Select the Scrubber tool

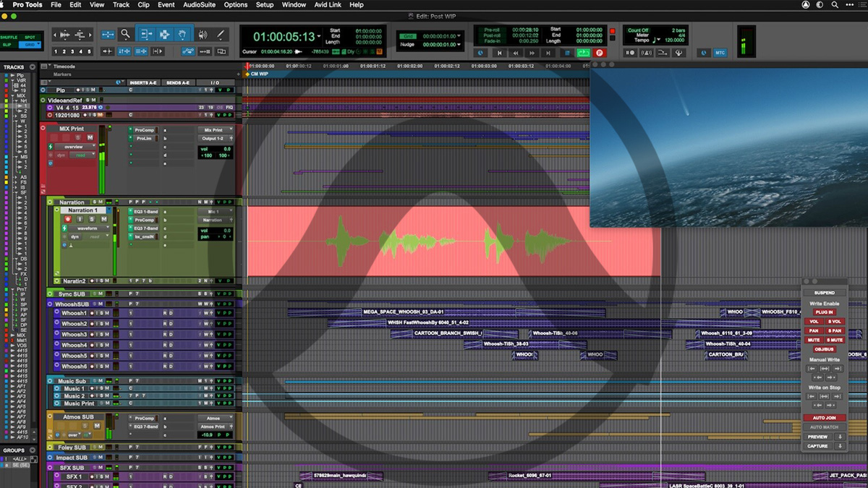[202, 35]
